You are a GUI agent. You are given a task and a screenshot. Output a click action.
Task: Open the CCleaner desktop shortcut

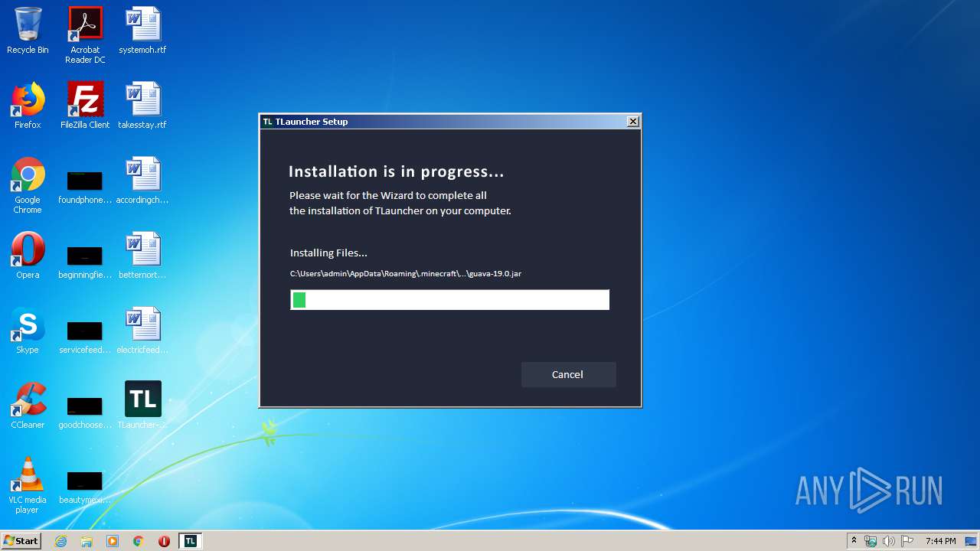tap(28, 406)
